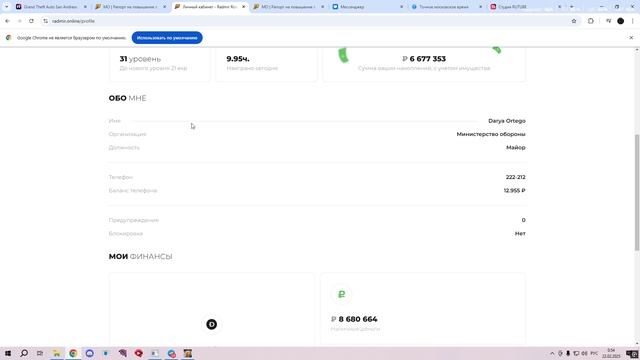This screenshot has width=640, height=360.
Task: Click the cash amount ₽ 8 680 664
Action: click(x=354, y=319)
